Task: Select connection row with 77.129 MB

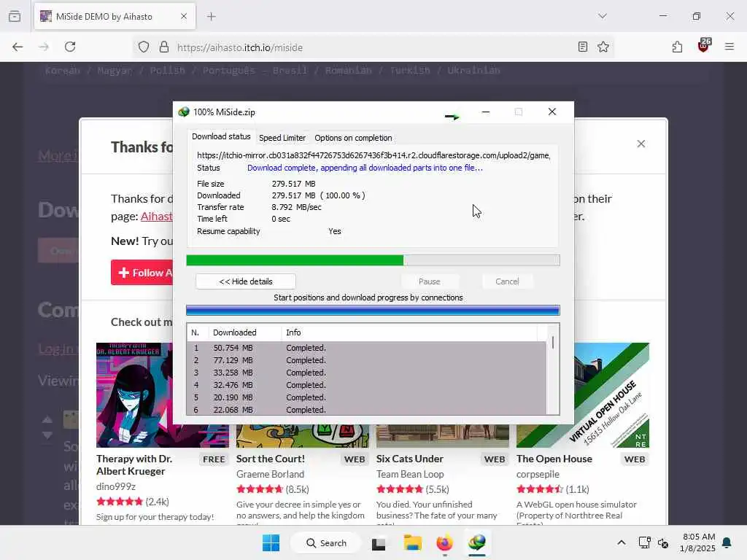Action: point(367,360)
